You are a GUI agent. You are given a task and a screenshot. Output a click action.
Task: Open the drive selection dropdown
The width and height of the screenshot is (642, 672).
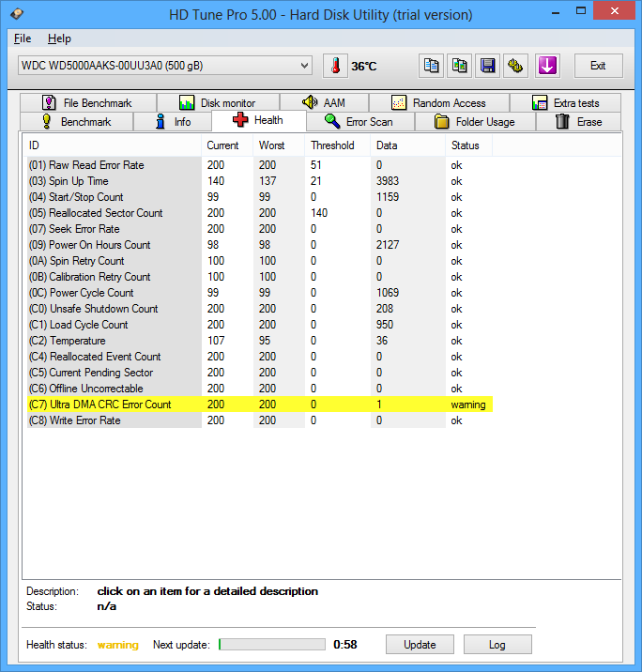[165, 66]
